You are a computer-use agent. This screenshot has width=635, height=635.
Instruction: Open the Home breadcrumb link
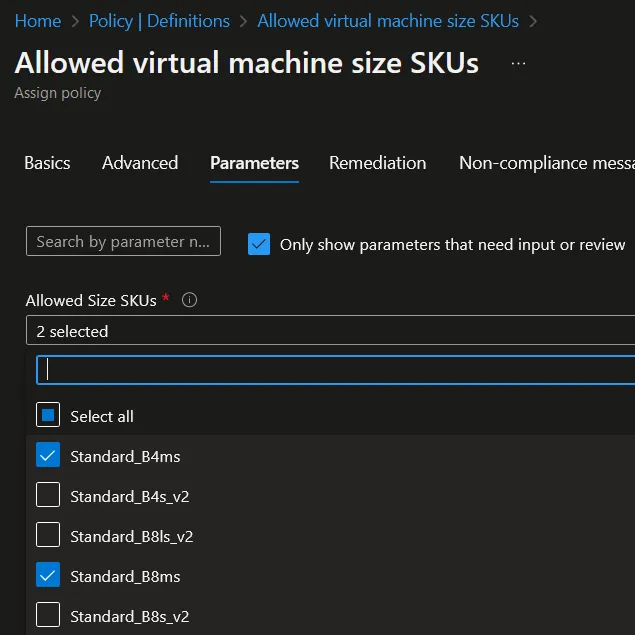coord(38,21)
